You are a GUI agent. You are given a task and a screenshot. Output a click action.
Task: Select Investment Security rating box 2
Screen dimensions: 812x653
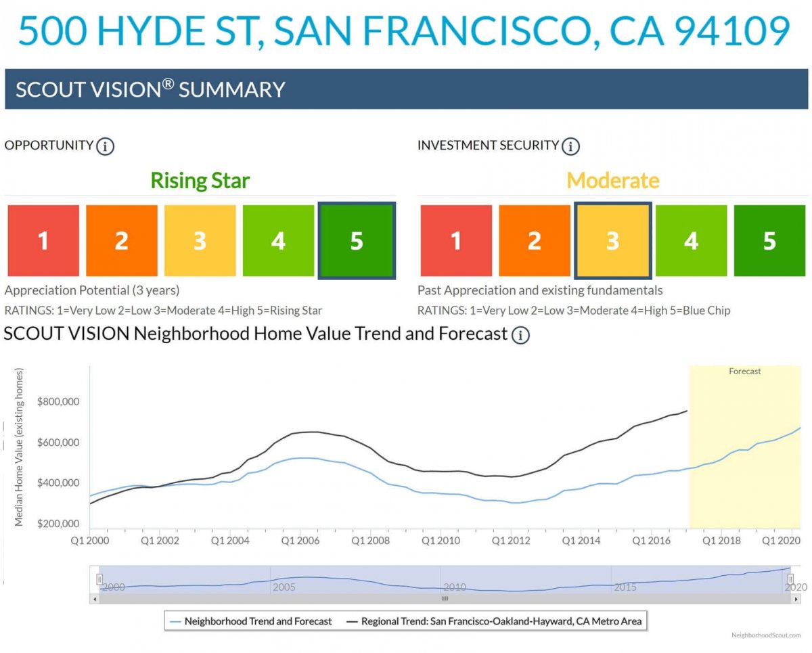click(x=534, y=241)
